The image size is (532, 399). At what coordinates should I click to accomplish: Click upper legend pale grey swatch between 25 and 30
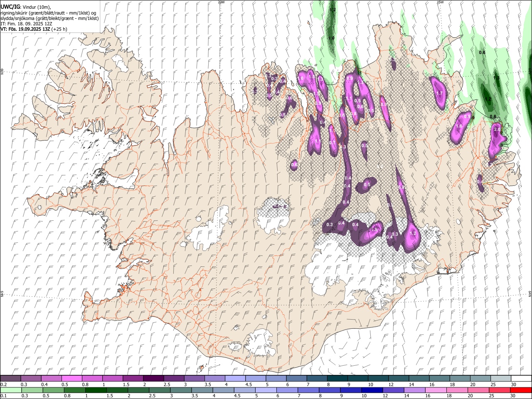[x=500, y=378]
